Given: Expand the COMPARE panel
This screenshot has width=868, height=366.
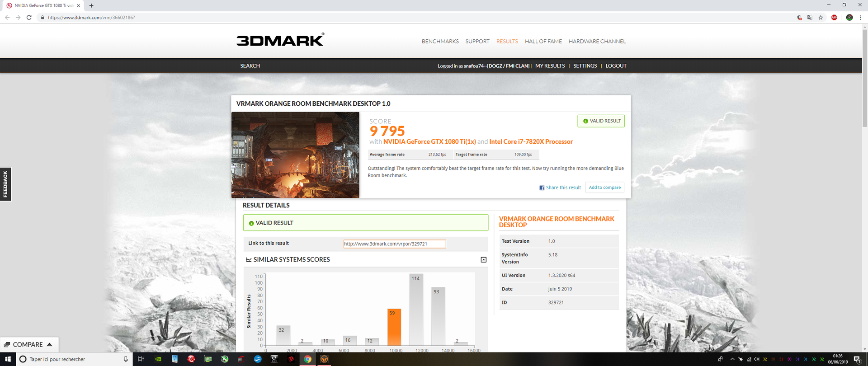Looking at the screenshot, I should coord(29,345).
